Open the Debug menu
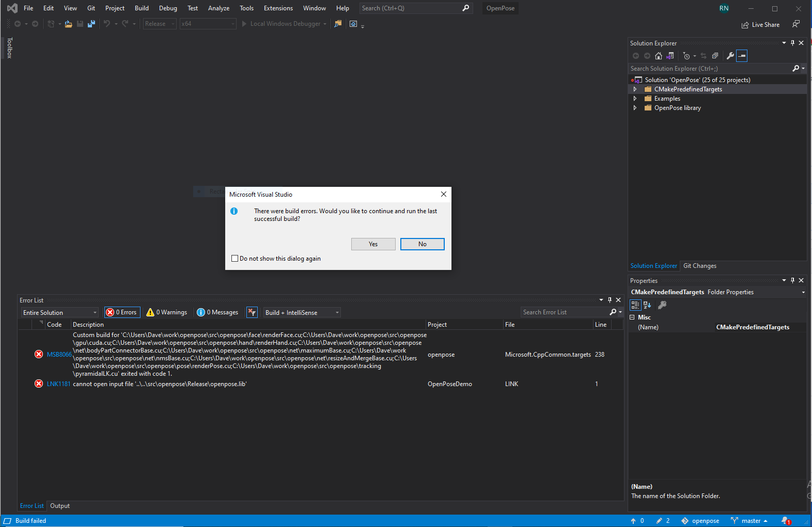Viewport: 812px width, 527px height. pos(168,8)
